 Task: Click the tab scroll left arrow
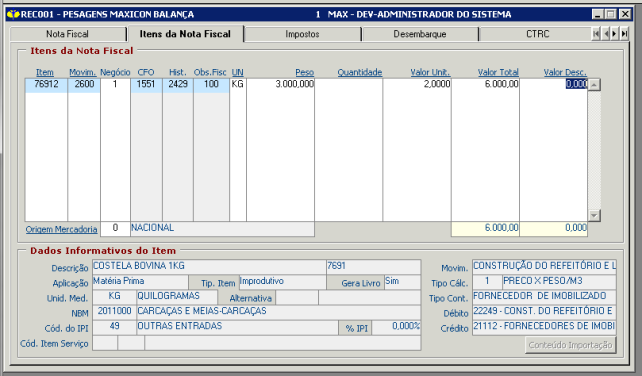(606, 34)
